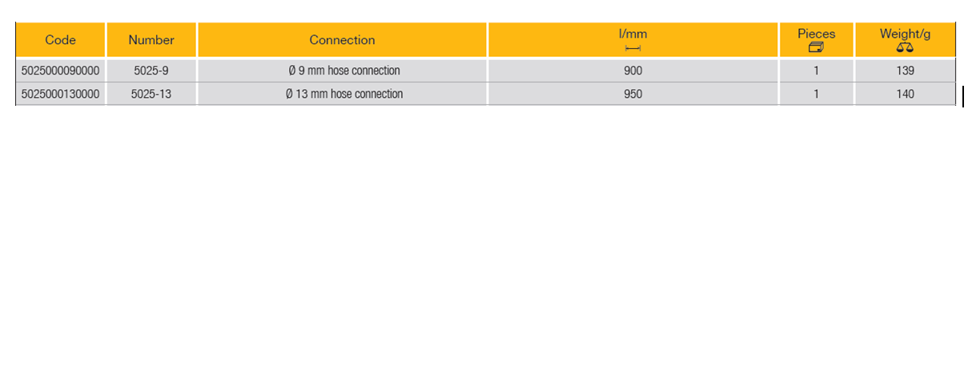The width and height of the screenshot is (980, 368).
Task: Select the Number column header
Action: click(151, 40)
